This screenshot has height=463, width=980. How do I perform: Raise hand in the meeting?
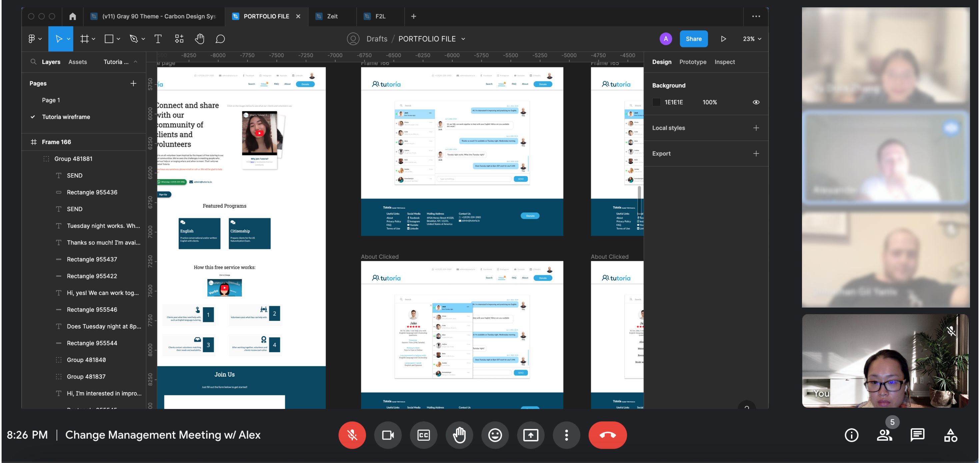tap(459, 435)
